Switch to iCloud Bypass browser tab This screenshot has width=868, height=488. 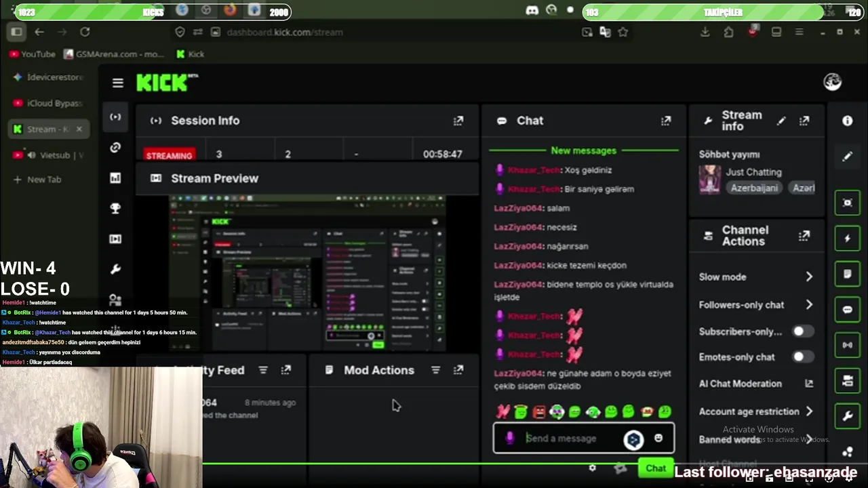[x=47, y=103]
